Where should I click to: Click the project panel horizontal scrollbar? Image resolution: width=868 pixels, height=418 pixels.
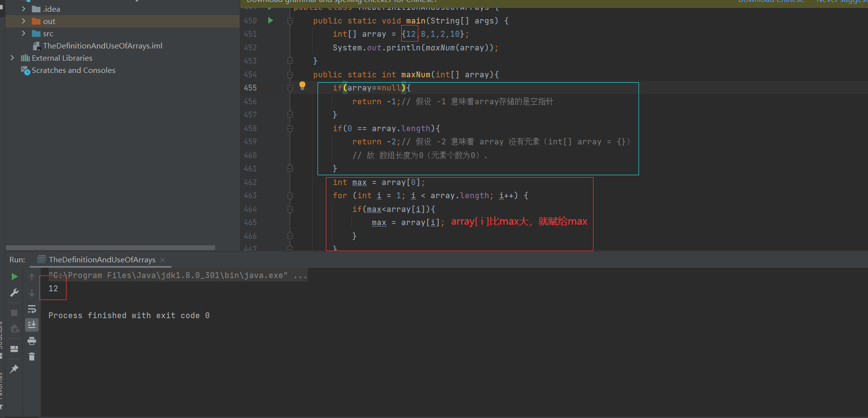111,248
